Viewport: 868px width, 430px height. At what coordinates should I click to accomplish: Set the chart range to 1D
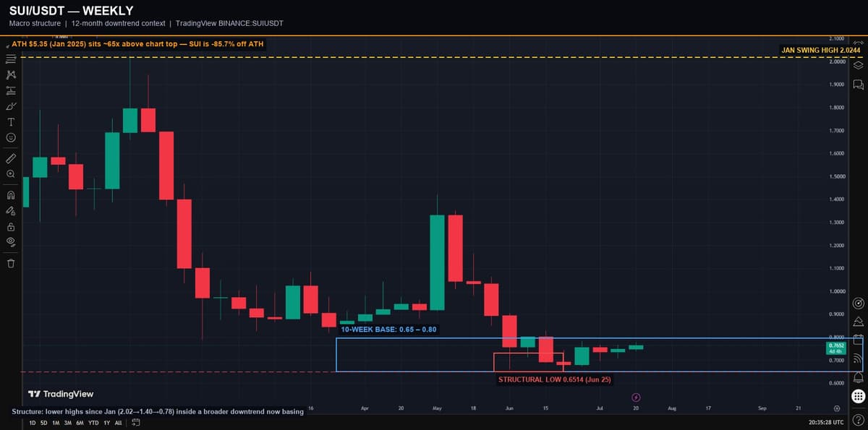pos(33,423)
